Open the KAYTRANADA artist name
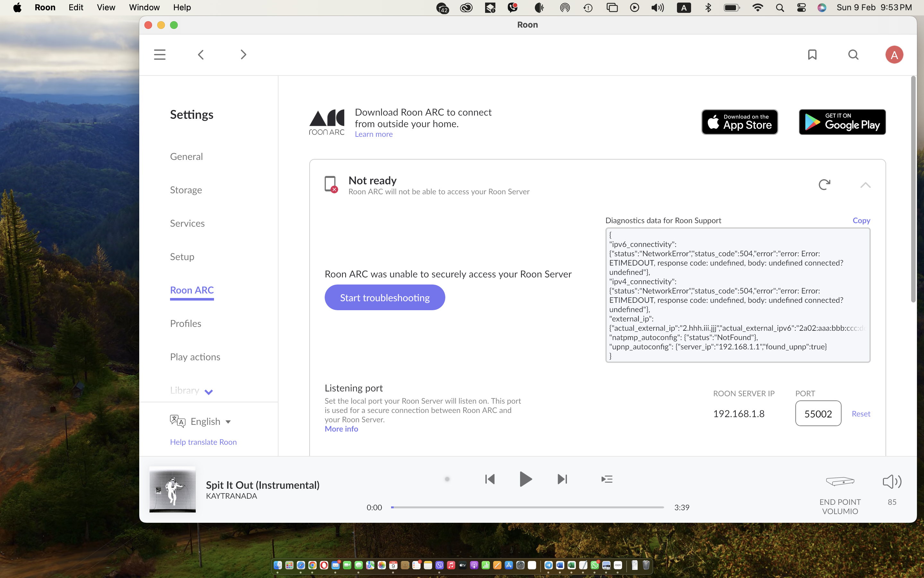Screen dimensions: 924x578 (231, 496)
